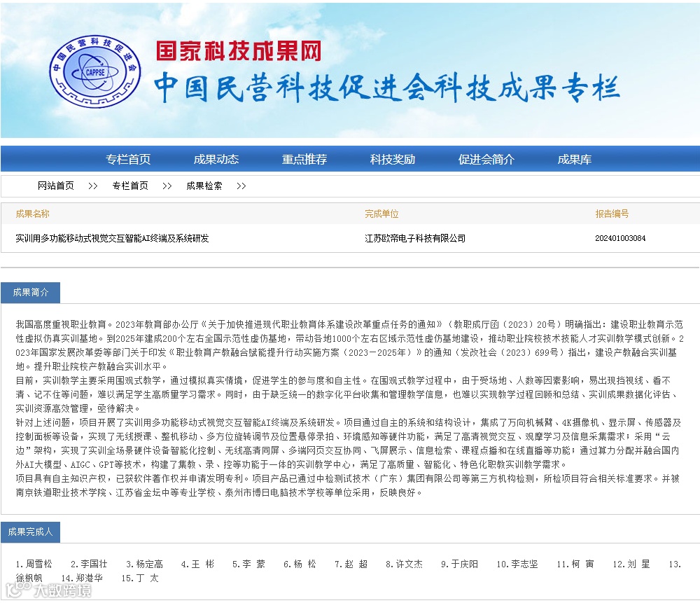Click the company name 江苏欧帝电子科技有限公司
Screen dimensions: 700x603
point(415,238)
